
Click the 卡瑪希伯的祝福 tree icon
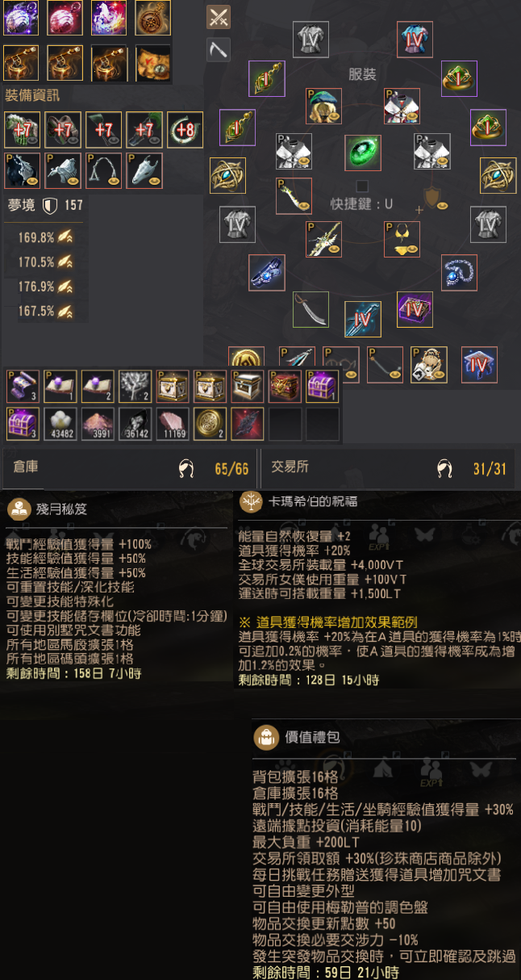(x=249, y=500)
